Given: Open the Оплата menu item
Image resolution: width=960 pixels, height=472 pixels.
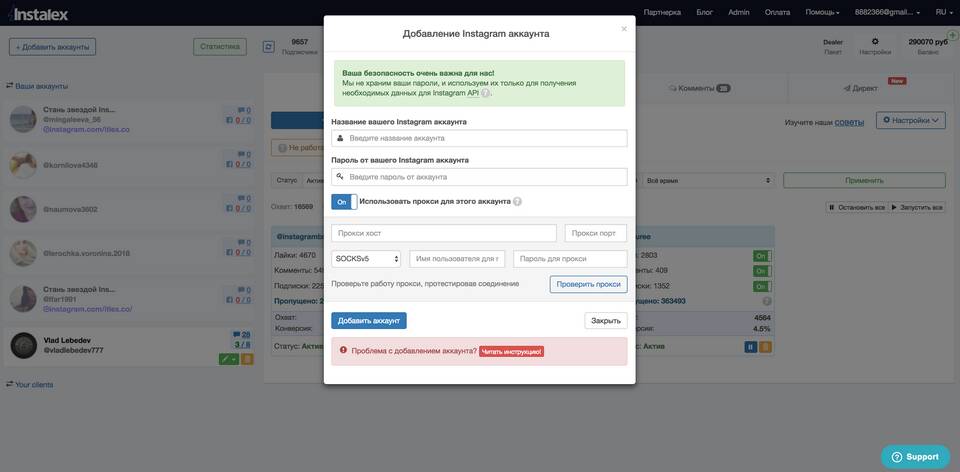Looking at the screenshot, I should pos(778,12).
